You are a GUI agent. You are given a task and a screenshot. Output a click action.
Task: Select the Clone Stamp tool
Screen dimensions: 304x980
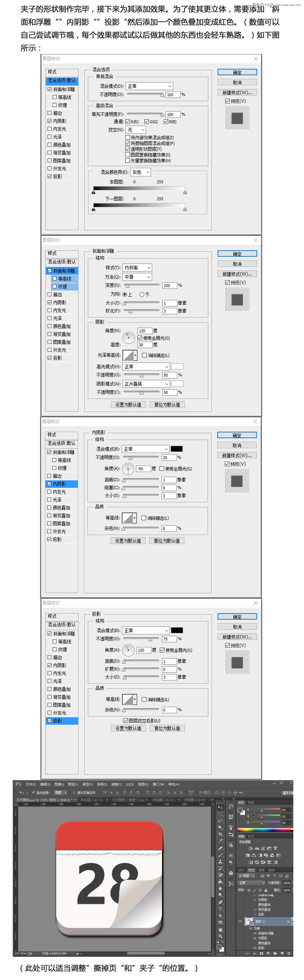point(220,862)
